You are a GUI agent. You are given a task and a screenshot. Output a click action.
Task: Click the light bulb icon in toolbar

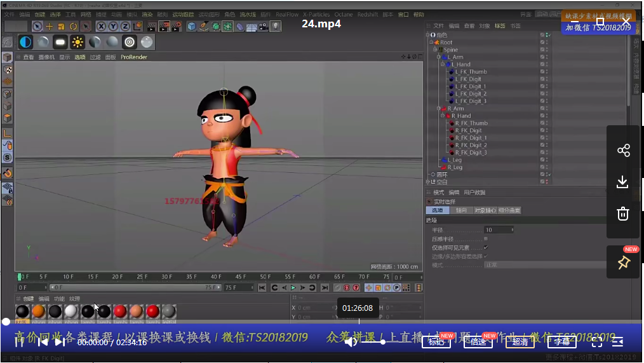(x=276, y=27)
